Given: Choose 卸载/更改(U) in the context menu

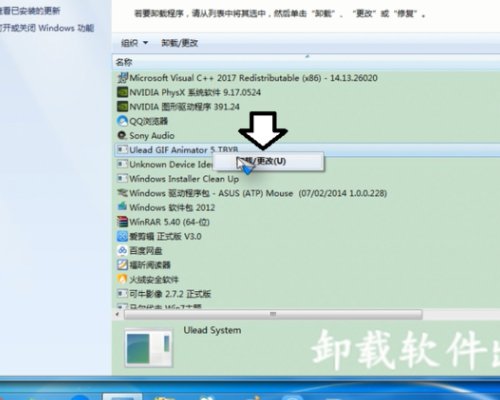Looking at the screenshot, I should pos(268,161).
